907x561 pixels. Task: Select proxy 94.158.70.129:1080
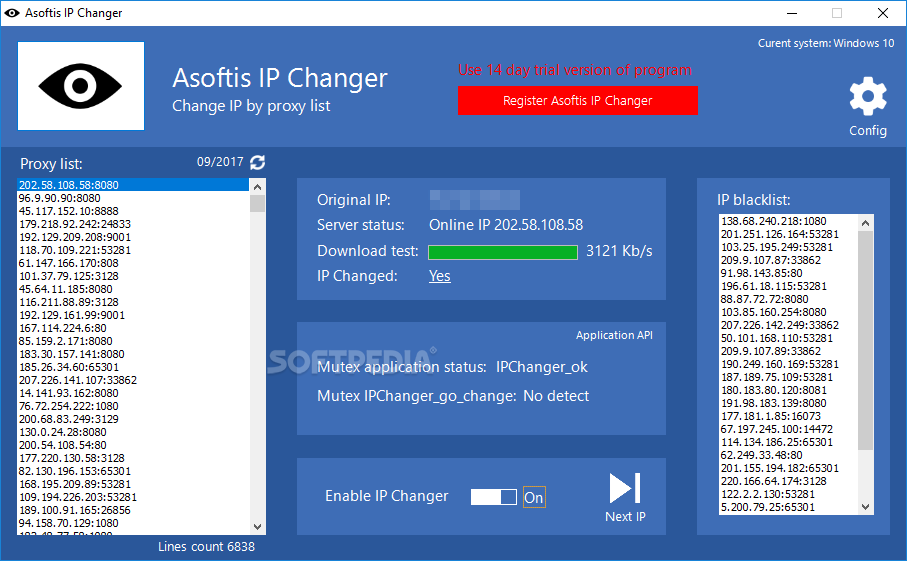tap(133, 523)
